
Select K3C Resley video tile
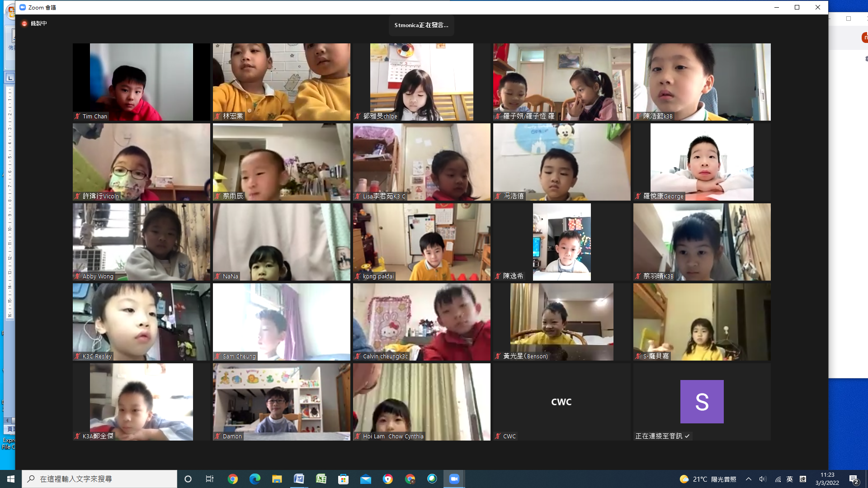click(142, 322)
